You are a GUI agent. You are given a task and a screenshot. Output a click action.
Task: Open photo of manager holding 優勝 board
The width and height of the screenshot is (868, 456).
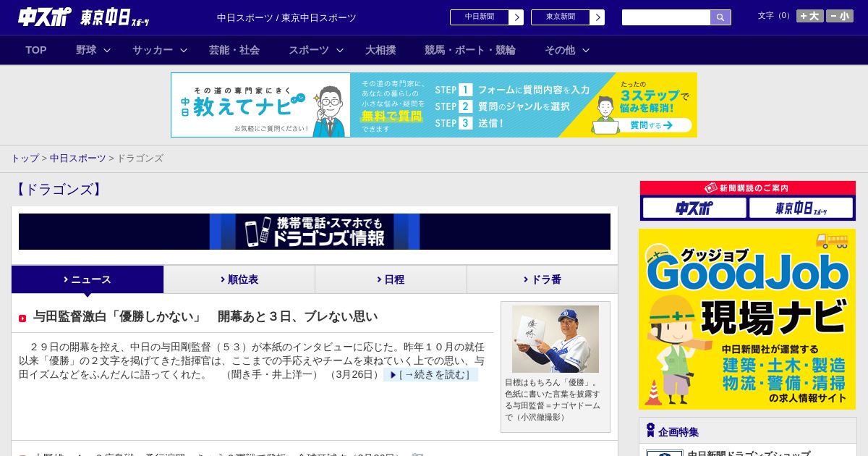click(x=556, y=339)
